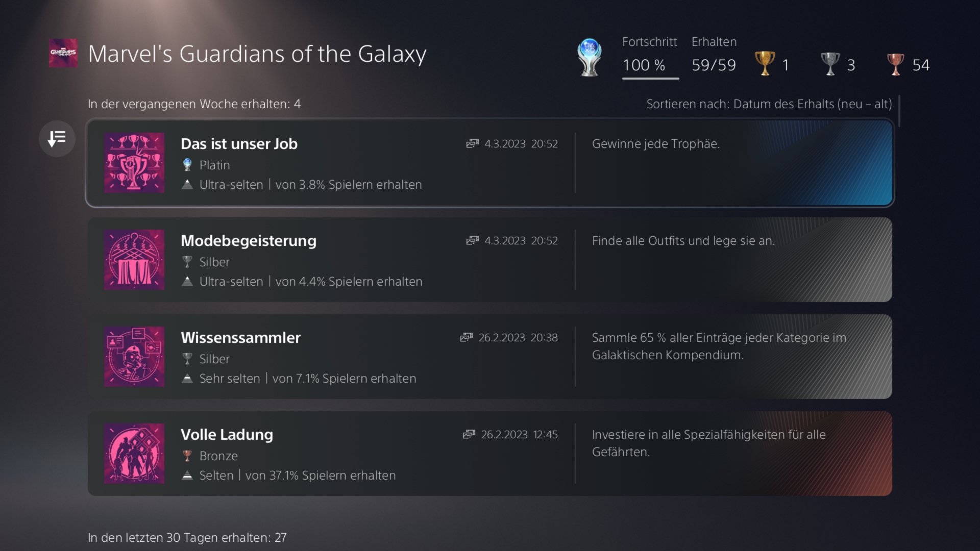This screenshot has width=980, height=551.
Task: Click the Volle Ladung trophy artwork
Action: 134,454
